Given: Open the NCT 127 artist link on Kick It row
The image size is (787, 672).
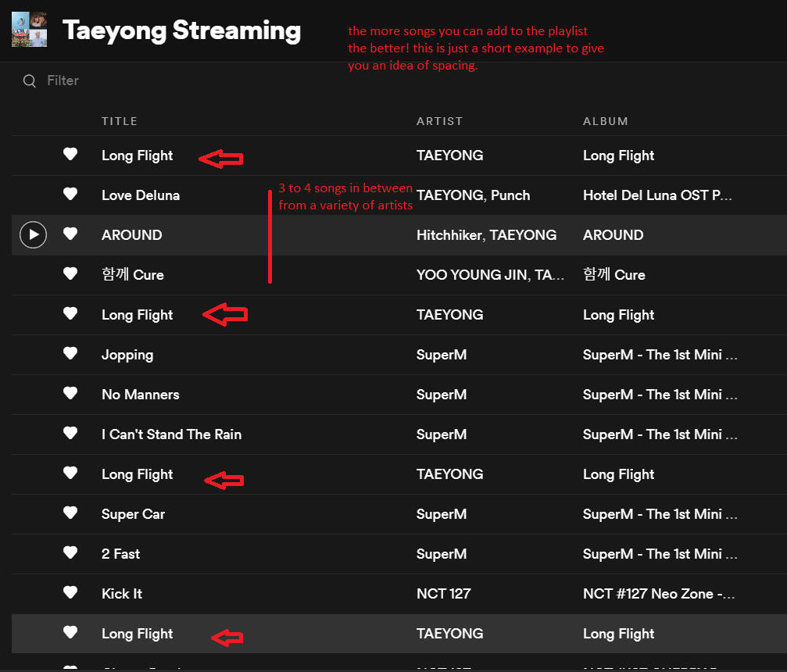Looking at the screenshot, I should pyautogui.click(x=443, y=594).
